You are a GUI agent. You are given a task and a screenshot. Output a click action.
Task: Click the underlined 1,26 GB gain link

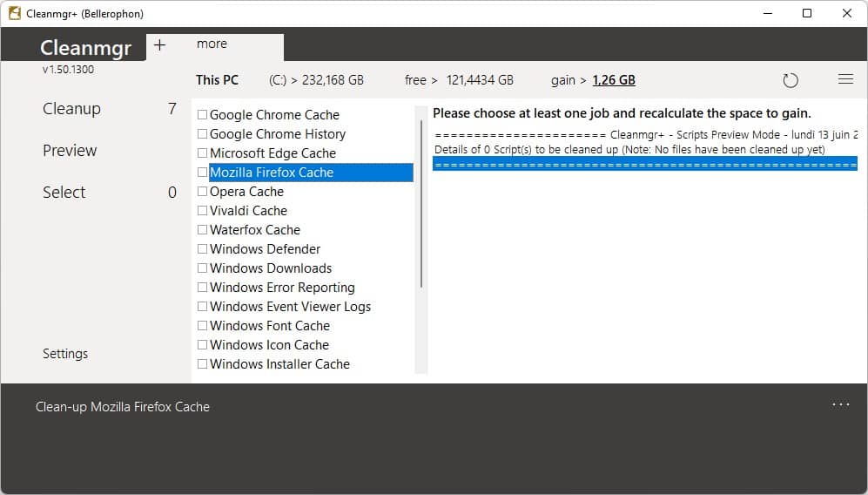[614, 80]
